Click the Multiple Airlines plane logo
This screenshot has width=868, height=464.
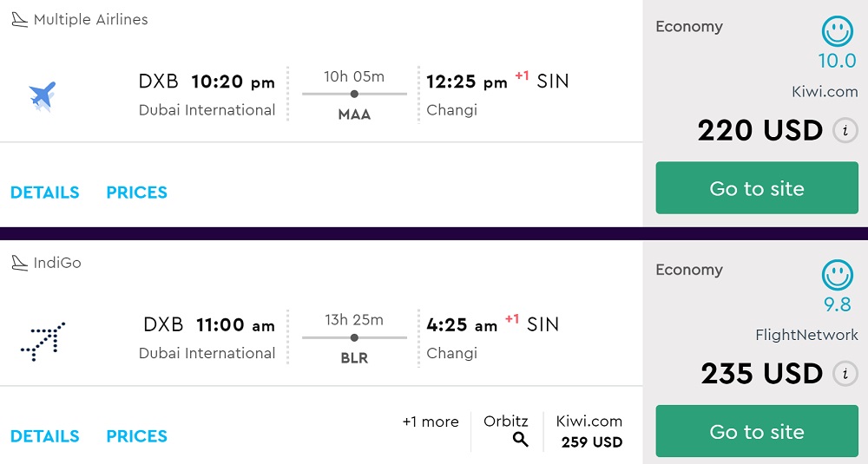42,95
